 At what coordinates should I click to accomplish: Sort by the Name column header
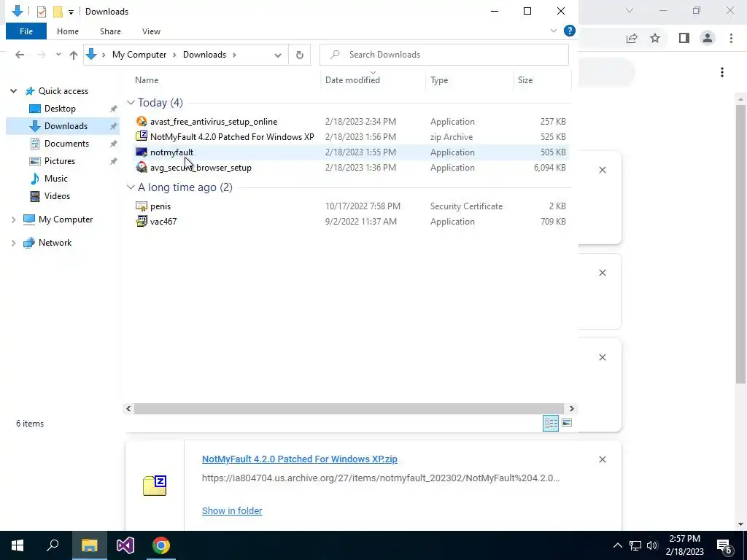click(147, 80)
